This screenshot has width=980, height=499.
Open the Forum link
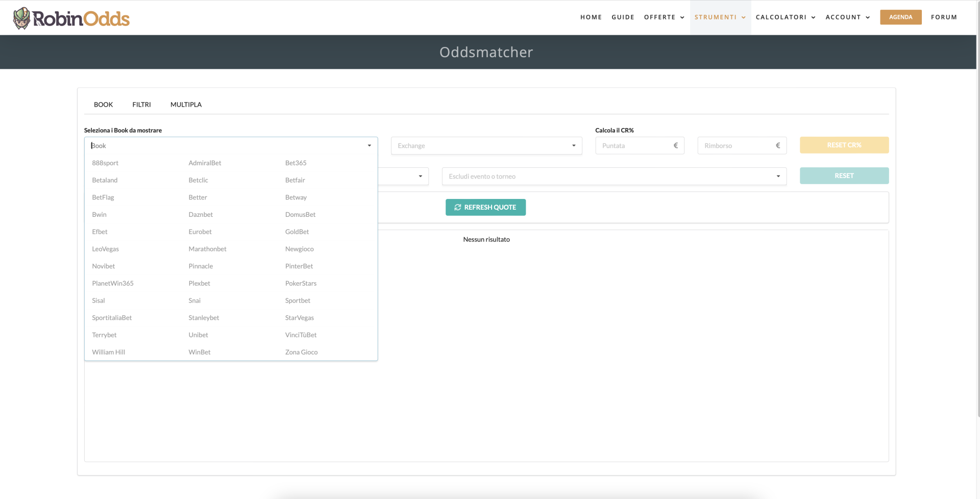tap(944, 17)
